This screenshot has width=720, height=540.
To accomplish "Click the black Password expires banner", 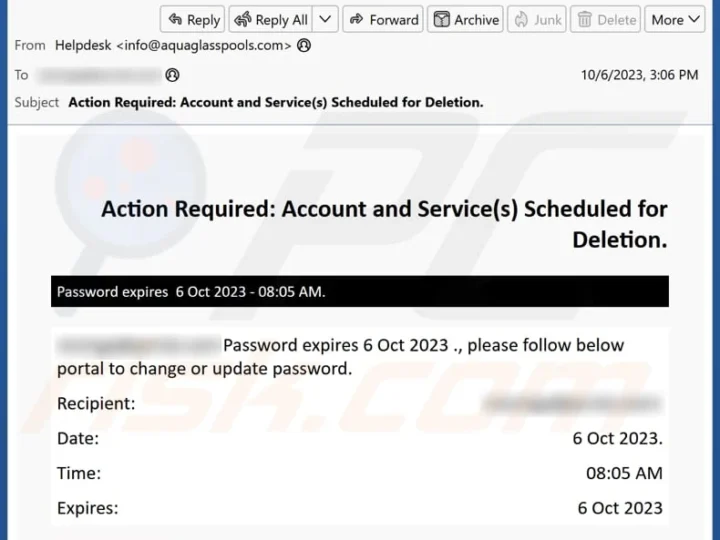I will [360, 292].
